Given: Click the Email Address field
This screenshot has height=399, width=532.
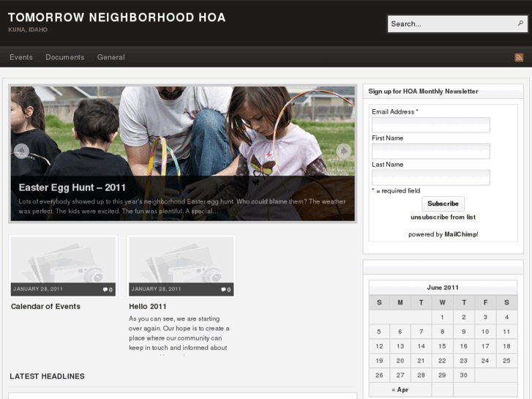Looking at the screenshot, I should click(431, 125).
